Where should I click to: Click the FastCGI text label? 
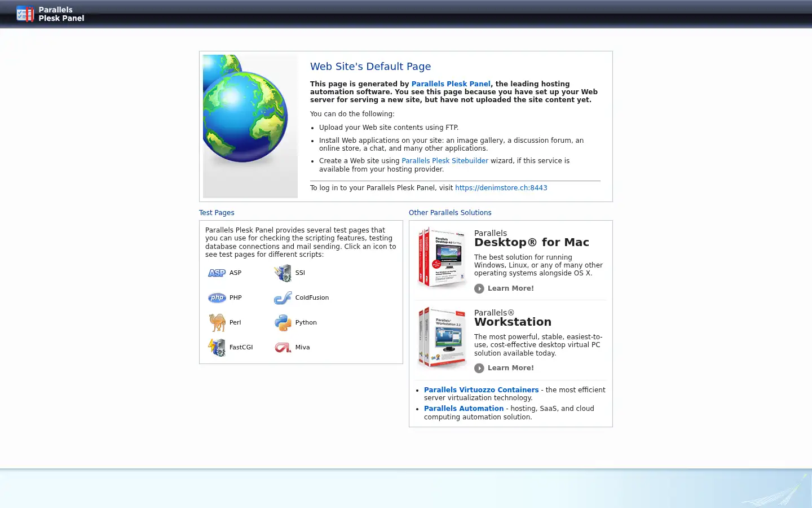(x=241, y=348)
